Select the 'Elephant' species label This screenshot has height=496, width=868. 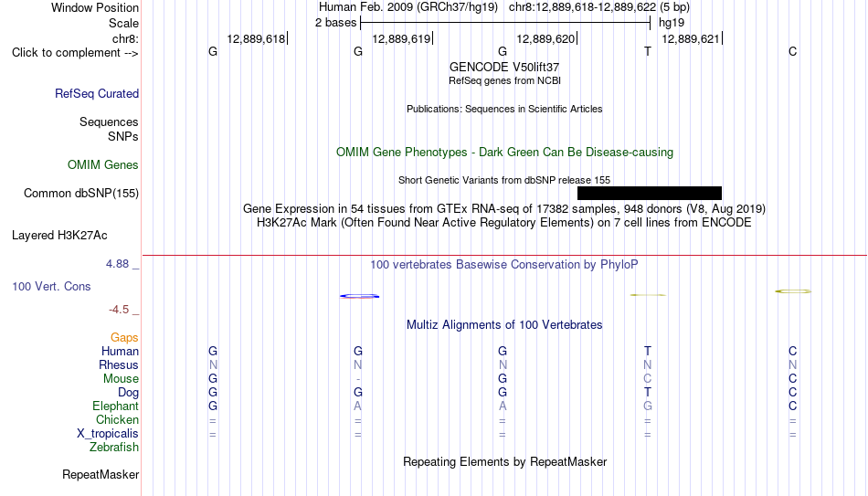point(115,406)
